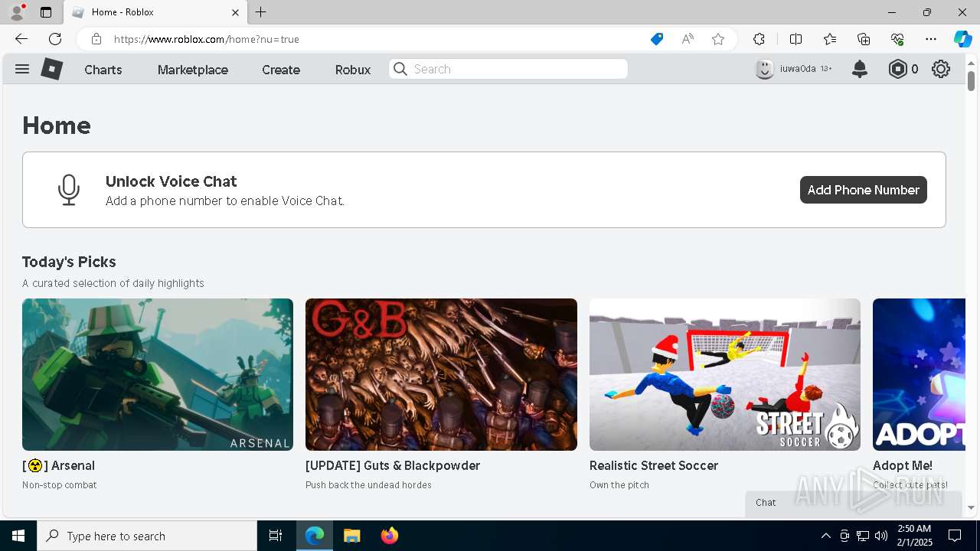Open the Windows Start menu
The width and height of the screenshot is (980, 551).
pyautogui.click(x=18, y=536)
